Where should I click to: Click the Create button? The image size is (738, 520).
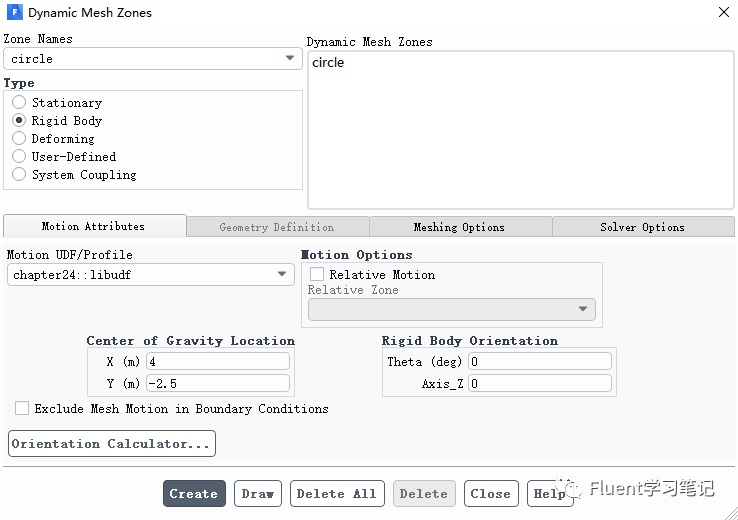[194, 494]
